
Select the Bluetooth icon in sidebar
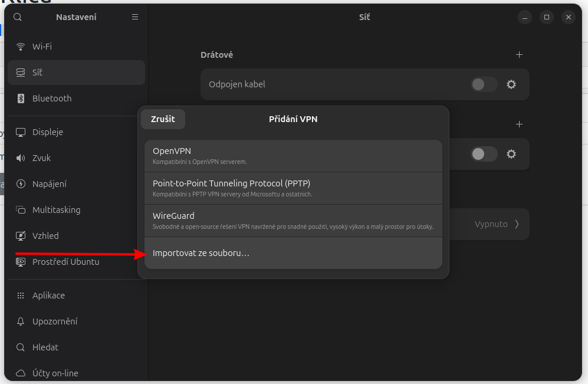pos(21,99)
